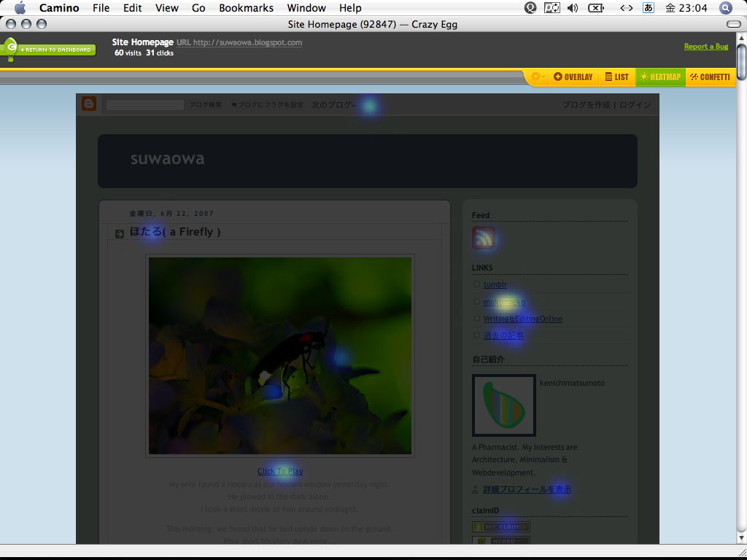This screenshot has width=747, height=560.
Task: Click the kenichimatsumoto username text
Action: point(572,383)
